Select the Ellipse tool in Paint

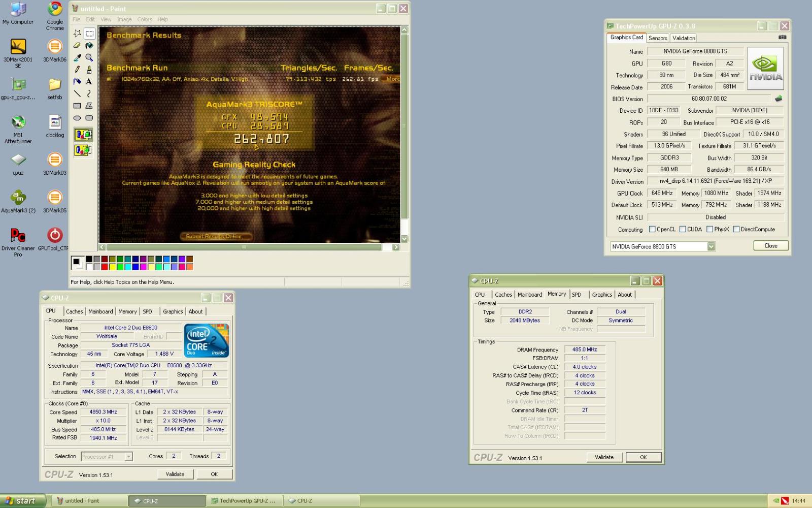[77, 118]
